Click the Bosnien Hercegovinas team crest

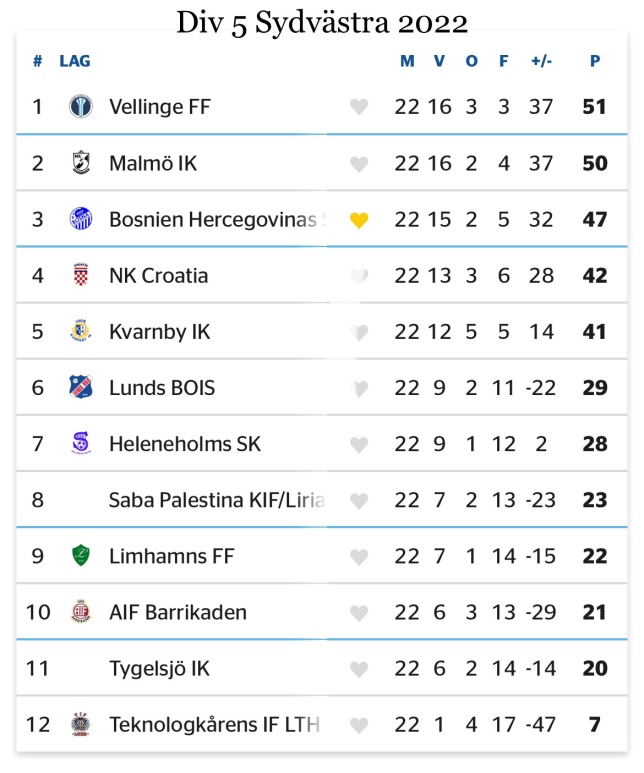(x=81, y=219)
